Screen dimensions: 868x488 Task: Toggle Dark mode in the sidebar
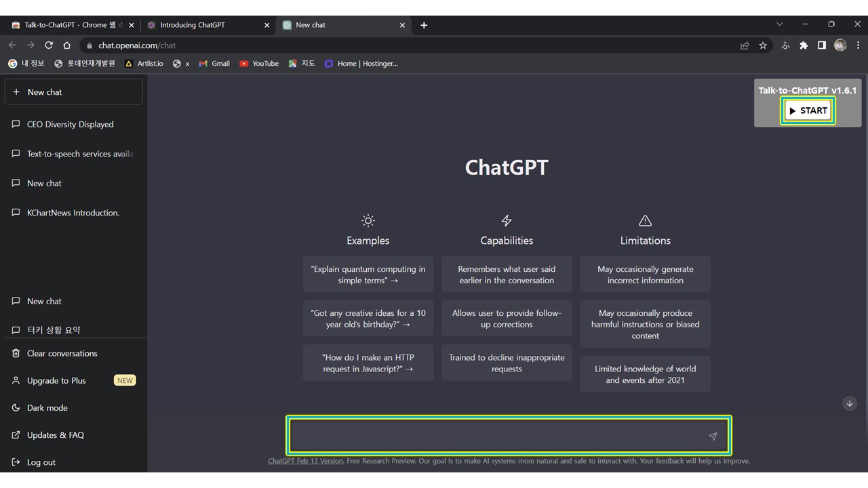tap(74, 408)
